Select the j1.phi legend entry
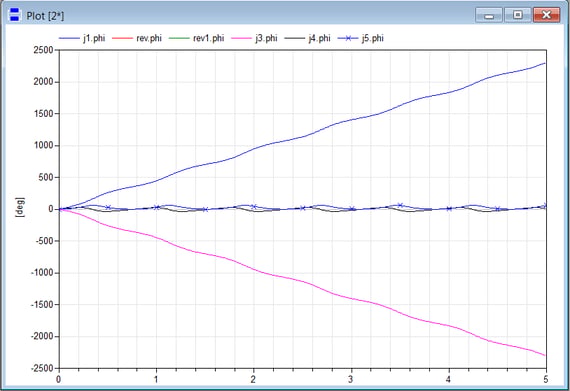This screenshot has width=570, height=391. pyautogui.click(x=82, y=38)
